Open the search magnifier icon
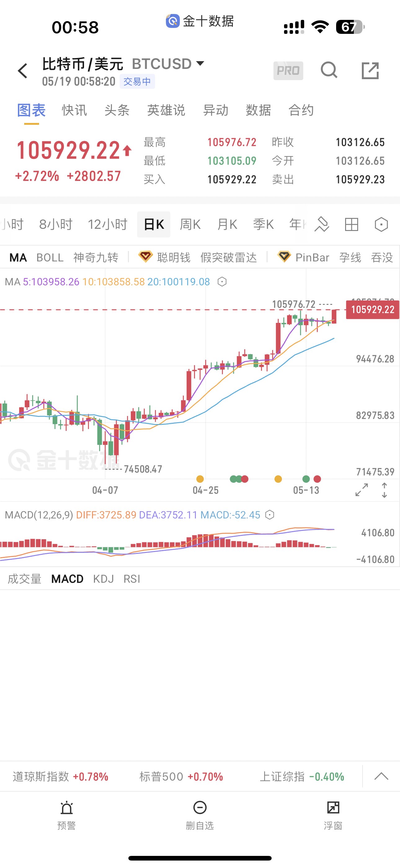This screenshot has width=400, height=868. (329, 70)
